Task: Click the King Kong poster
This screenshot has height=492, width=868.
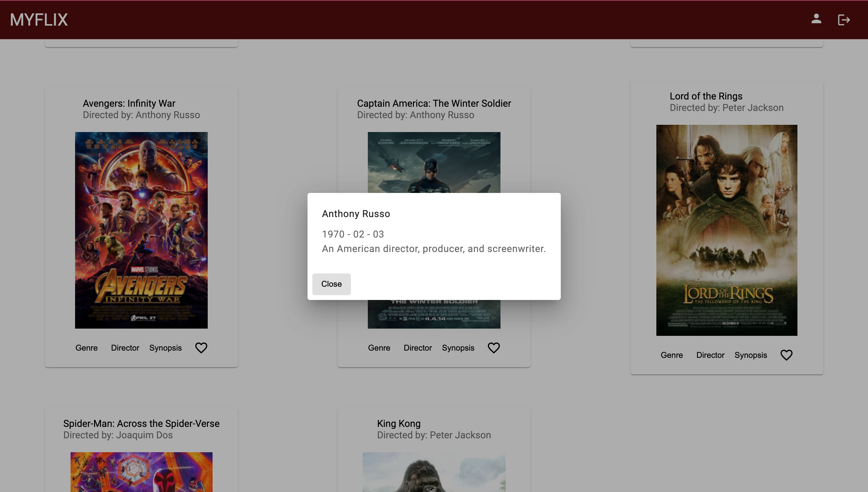Action: [434, 473]
